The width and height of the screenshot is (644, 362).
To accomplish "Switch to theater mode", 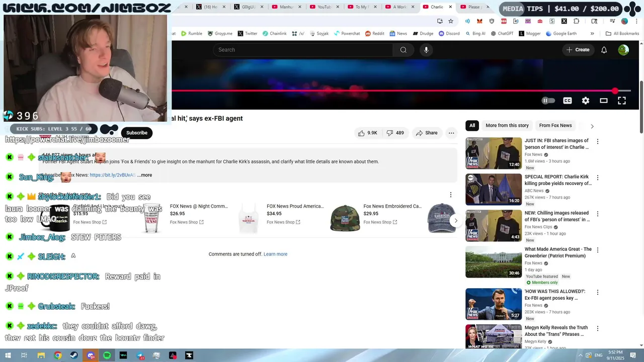I will pos(604,101).
